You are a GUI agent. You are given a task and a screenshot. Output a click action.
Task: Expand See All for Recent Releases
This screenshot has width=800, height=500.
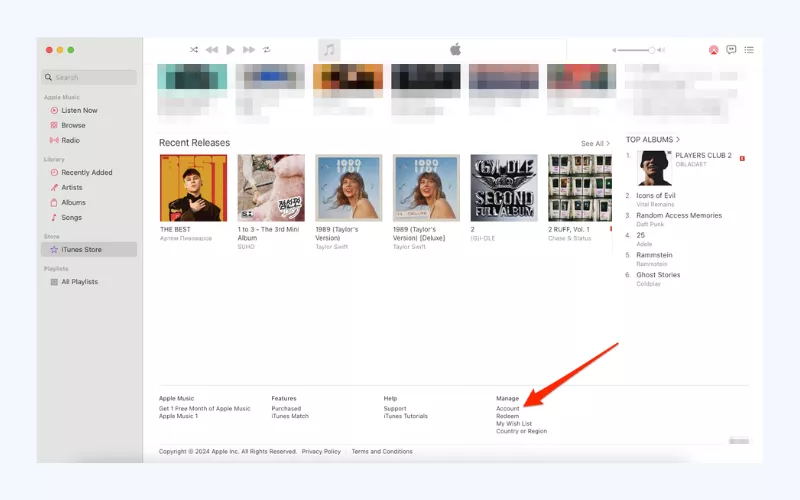[x=595, y=144]
